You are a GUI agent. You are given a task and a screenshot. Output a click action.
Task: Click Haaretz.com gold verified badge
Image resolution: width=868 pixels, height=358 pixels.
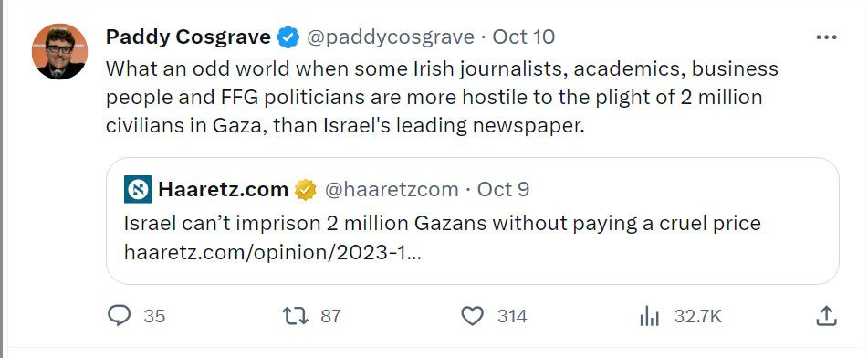point(306,190)
